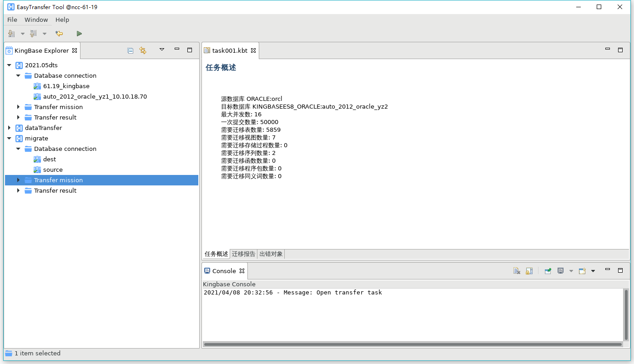Open the File menu

click(12, 20)
